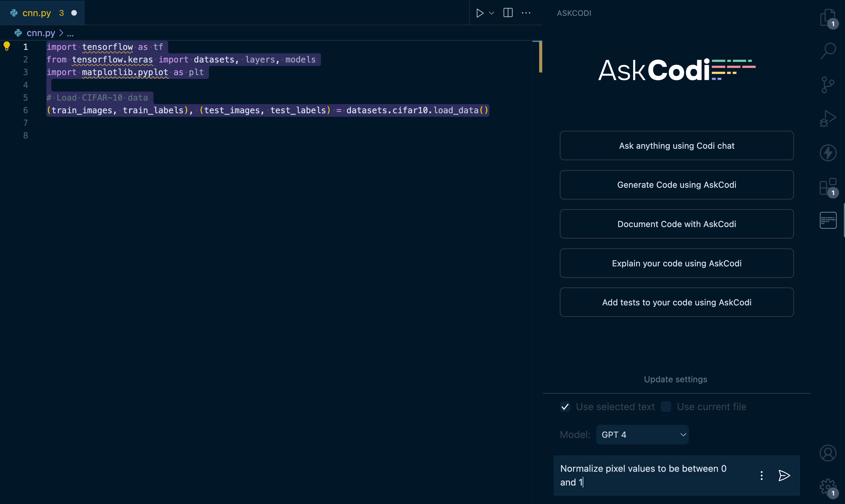Click Add tests to your code button
The width and height of the screenshot is (845, 504).
click(x=677, y=302)
